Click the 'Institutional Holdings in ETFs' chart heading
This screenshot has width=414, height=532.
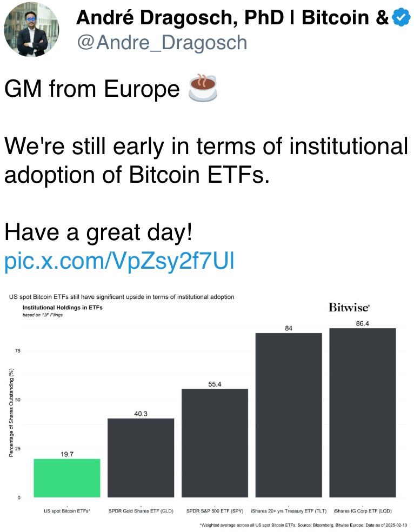[x=62, y=307]
